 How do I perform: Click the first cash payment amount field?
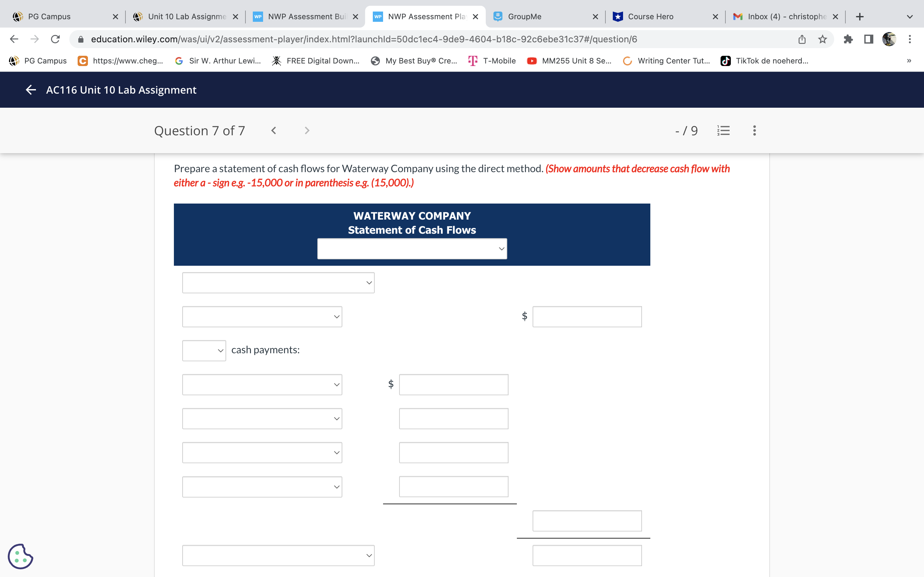453,385
